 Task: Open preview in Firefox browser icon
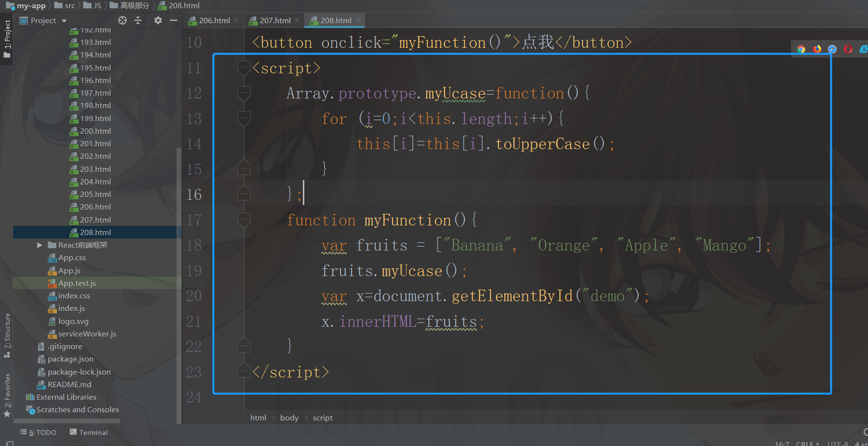pos(817,49)
